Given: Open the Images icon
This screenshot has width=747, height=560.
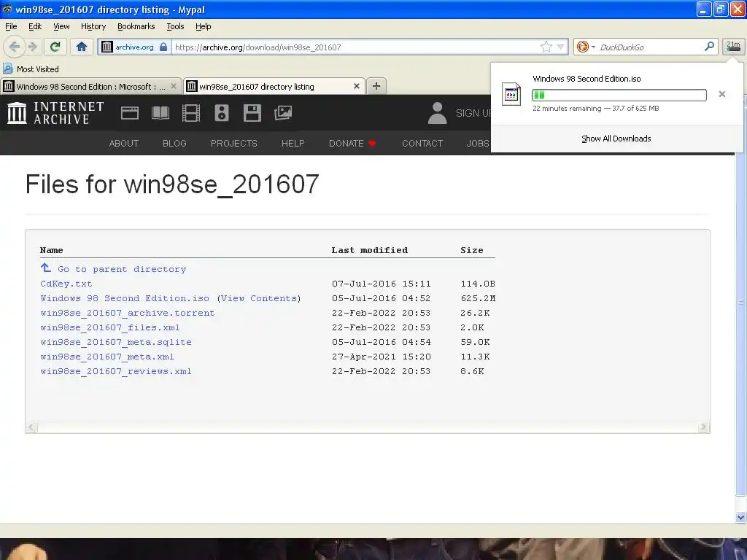Looking at the screenshot, I should tap(283, 113).
